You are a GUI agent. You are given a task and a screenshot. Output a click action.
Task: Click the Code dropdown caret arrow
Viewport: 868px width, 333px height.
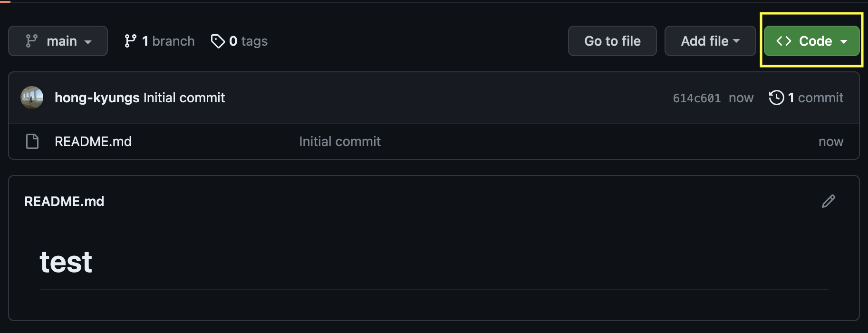pos(844,41)
